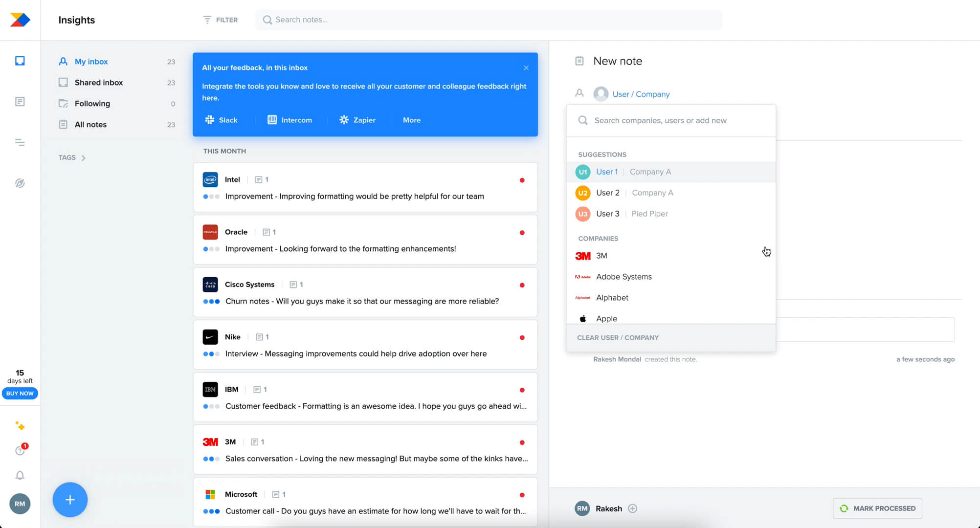This screenshot has width=980, height=528.
Task: Select the Inbox icon in the left sidebar
Action: click(x=20, y=61)
